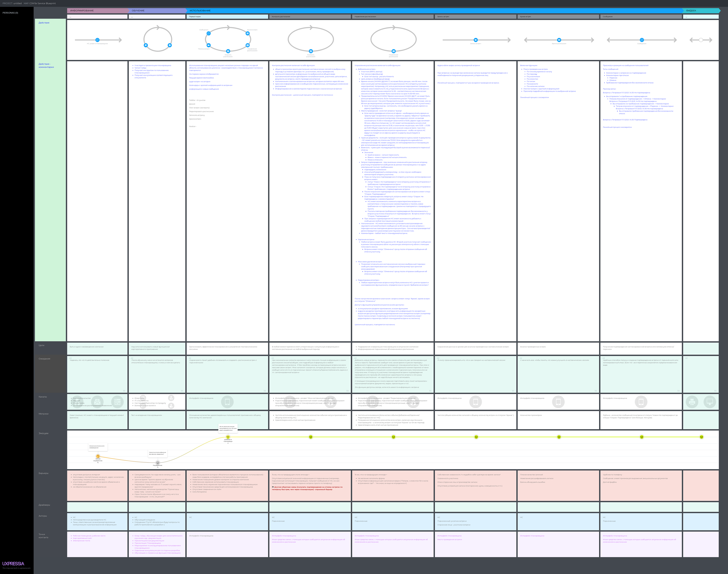Click the Сообщения icon in Первый экран loop

(209, 33)
